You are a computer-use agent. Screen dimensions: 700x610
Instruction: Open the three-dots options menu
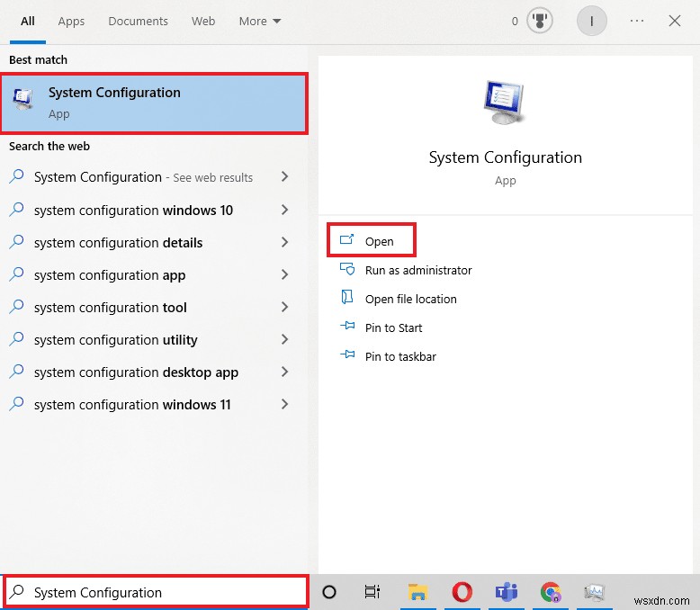pyautogui.click(x=637, y=21)
